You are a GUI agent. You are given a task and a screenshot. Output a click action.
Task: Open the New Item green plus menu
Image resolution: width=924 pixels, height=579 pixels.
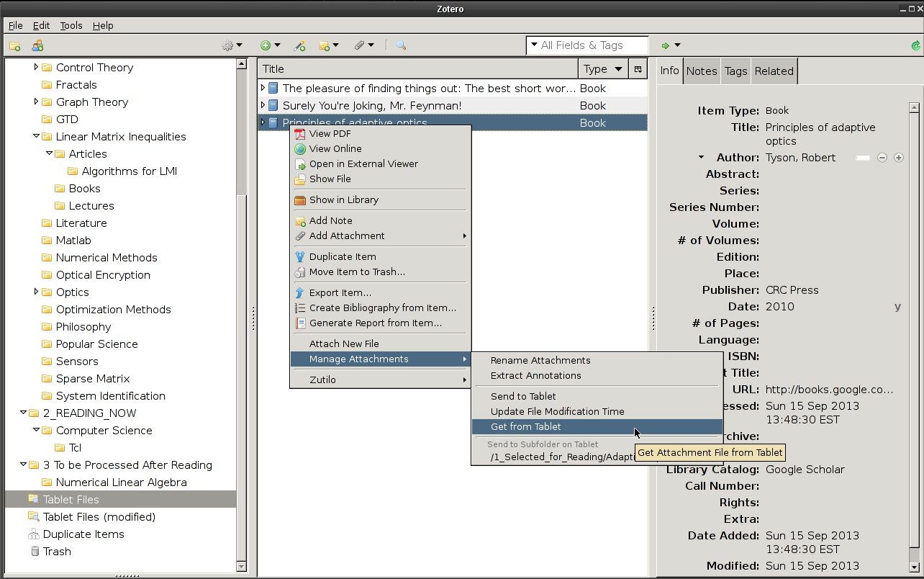point(270,45)
